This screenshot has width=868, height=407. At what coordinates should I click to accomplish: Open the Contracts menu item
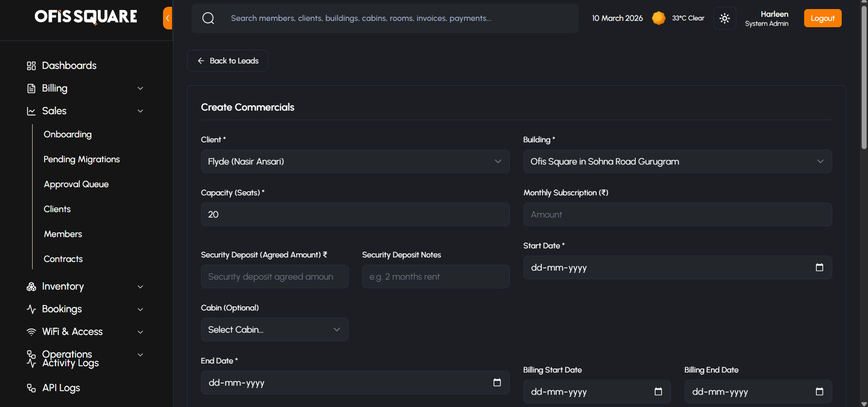point(63,259)
